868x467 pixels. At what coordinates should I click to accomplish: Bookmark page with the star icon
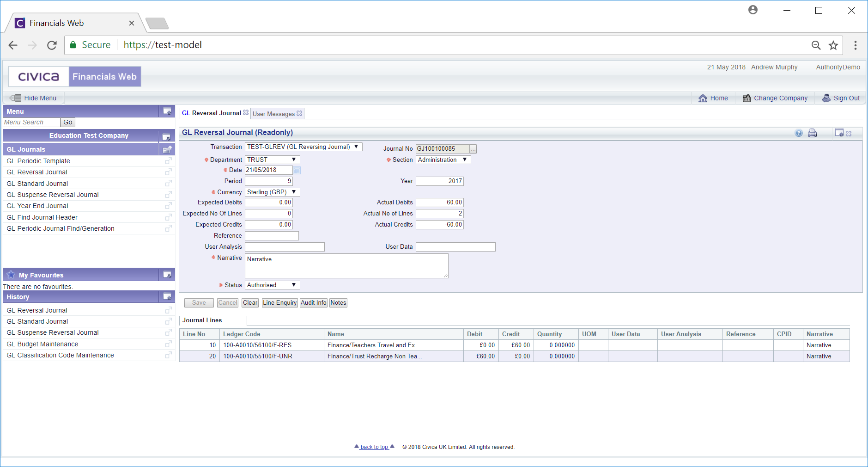833,45
